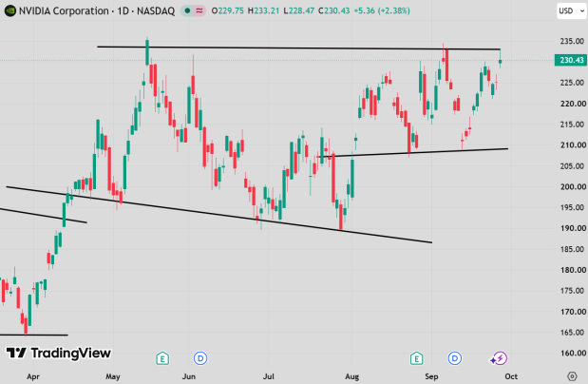588x384 pixels.
Task: Select the long descending trendline through July lows
Action: pos(219,214)
